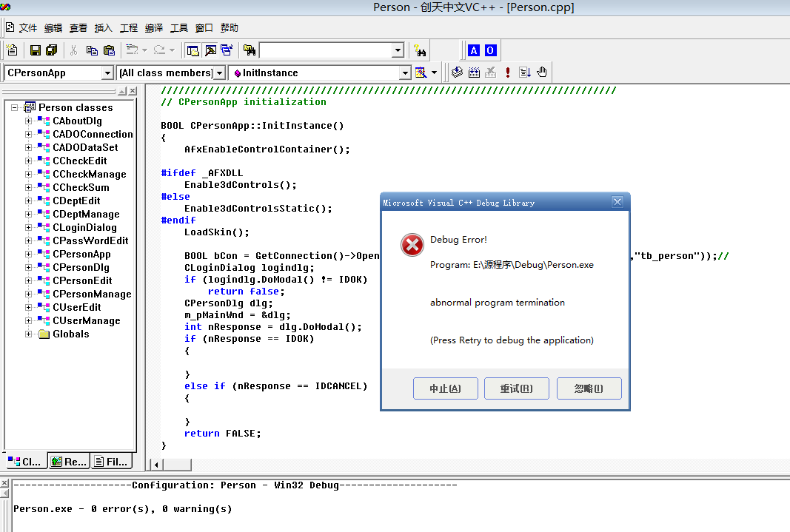This screenshot has width=790, height=532.
Task: Click the Save icon
Action: pos(36,50)
